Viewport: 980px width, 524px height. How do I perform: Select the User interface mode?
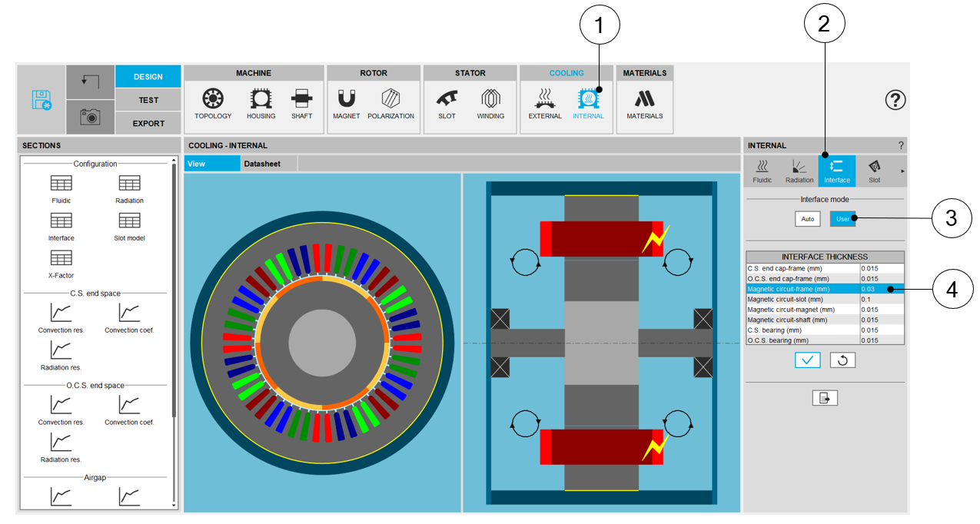[x=842, y=219]
